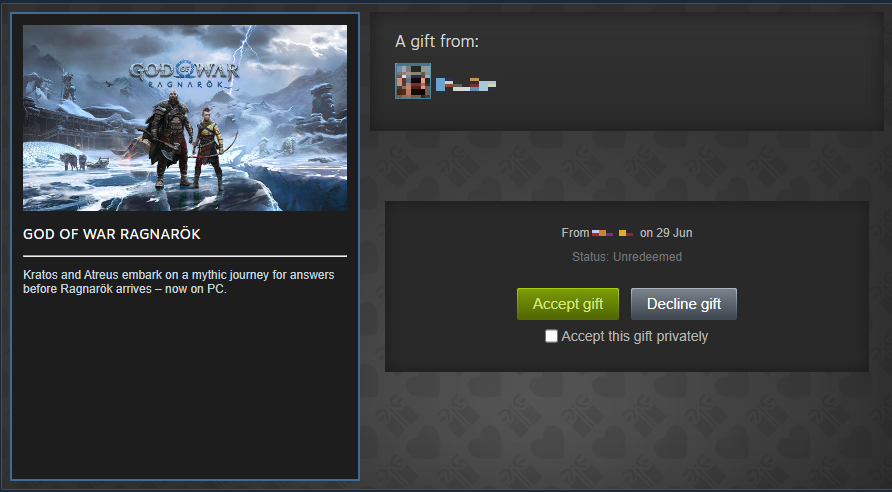Click the GOD OF WAR RAGNARÖK title heading

[112, 234]
